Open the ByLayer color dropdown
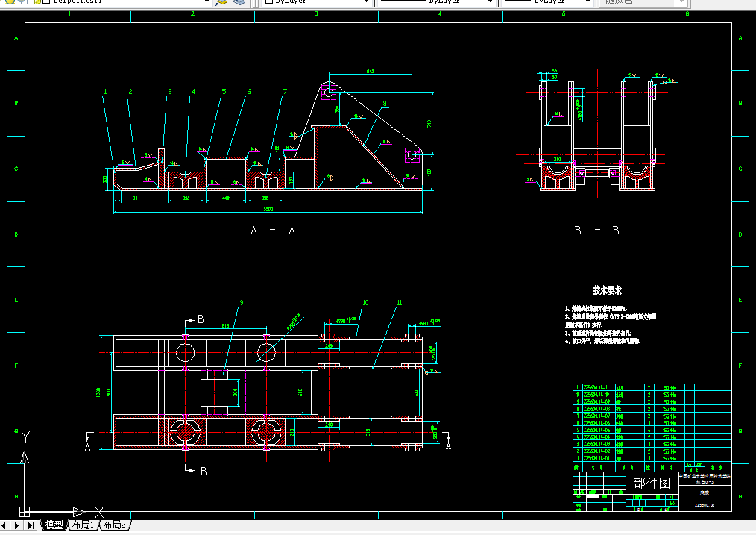The width and height of the screenshot is (756, 535). click(366, 2)
